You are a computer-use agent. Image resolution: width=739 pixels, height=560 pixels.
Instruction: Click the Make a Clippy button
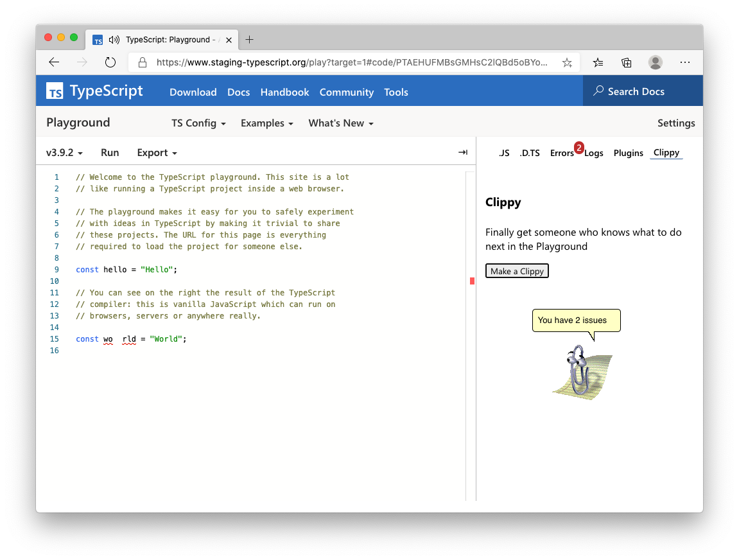pyautogui.click(x=517, y=271)
